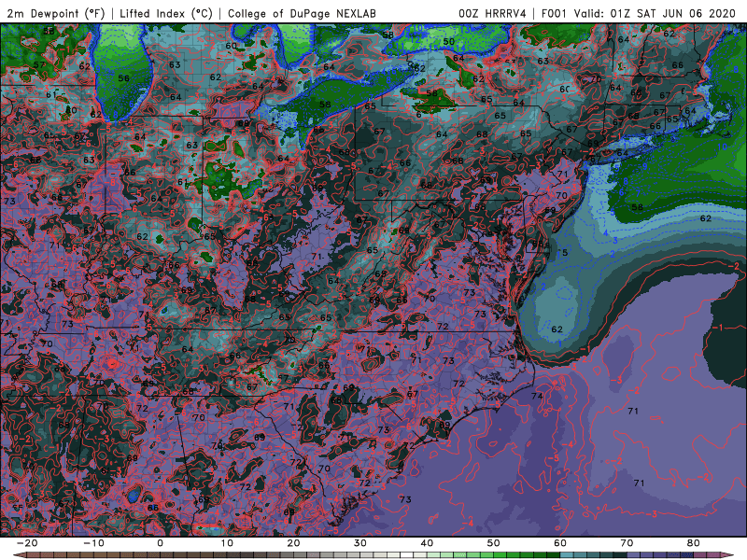Click the 'Valid: 01Z SAT JUN 06 2020' text

(655, 13)
